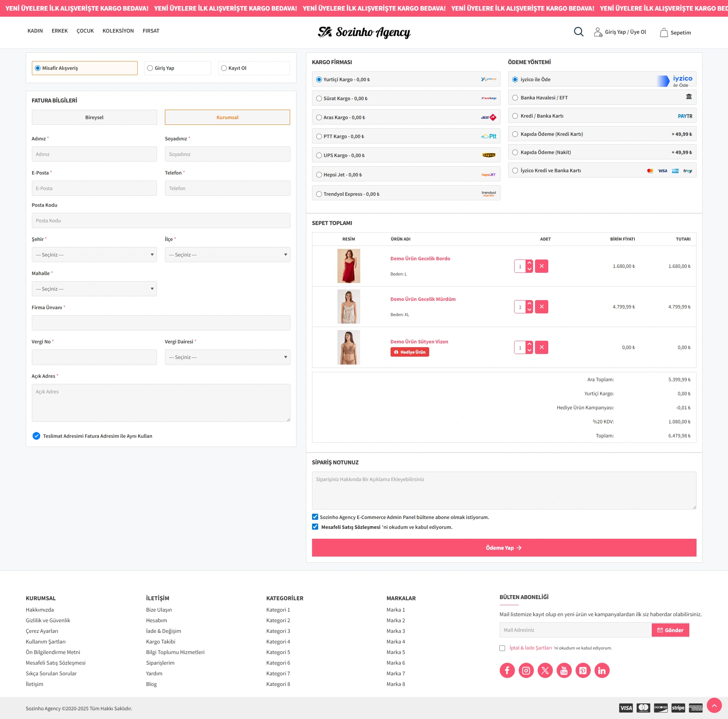Expand the Vergi Dairesi dropdown
728x719 pixels.
[x=227, y=357]
